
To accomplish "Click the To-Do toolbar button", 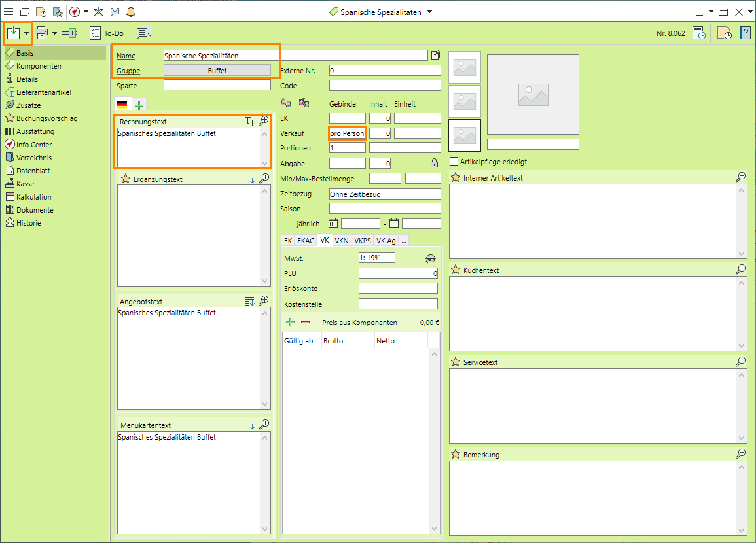I will point(107,33).
